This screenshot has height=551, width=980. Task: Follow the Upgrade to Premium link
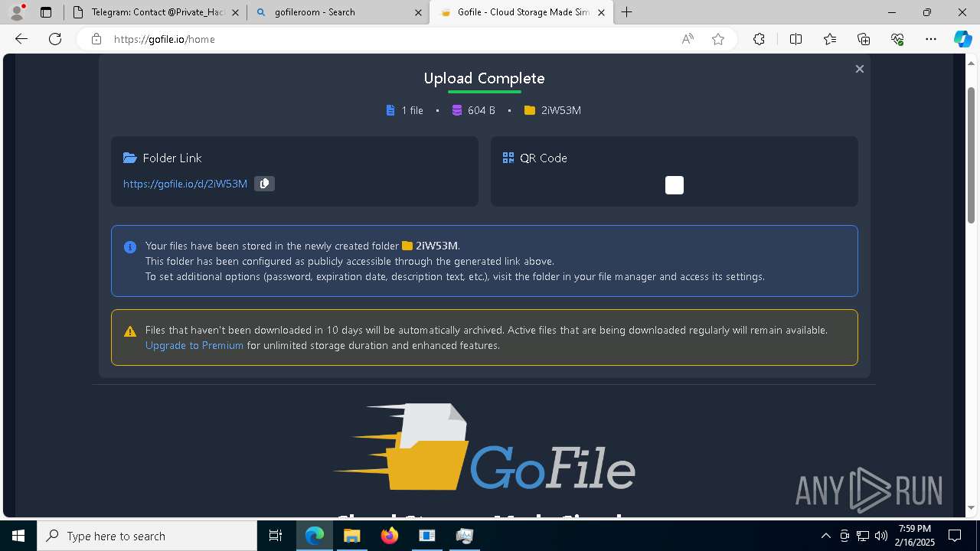coord(194,345)
